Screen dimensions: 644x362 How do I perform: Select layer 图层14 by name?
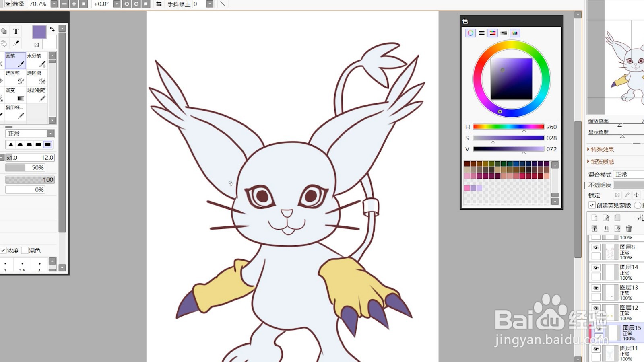(x=629, y=267)
